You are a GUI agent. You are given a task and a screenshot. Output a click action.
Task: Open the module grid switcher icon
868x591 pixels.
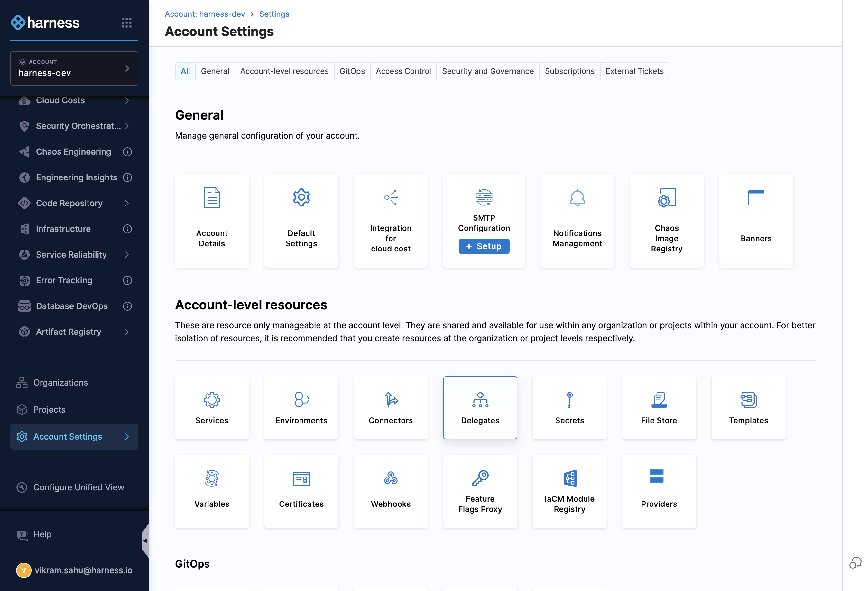point(127,23)
